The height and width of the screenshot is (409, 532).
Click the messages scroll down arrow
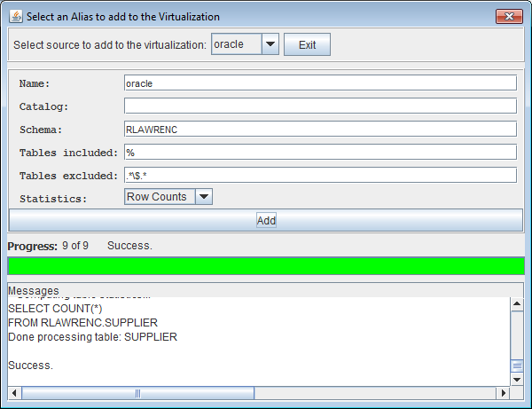click(517, 379)
